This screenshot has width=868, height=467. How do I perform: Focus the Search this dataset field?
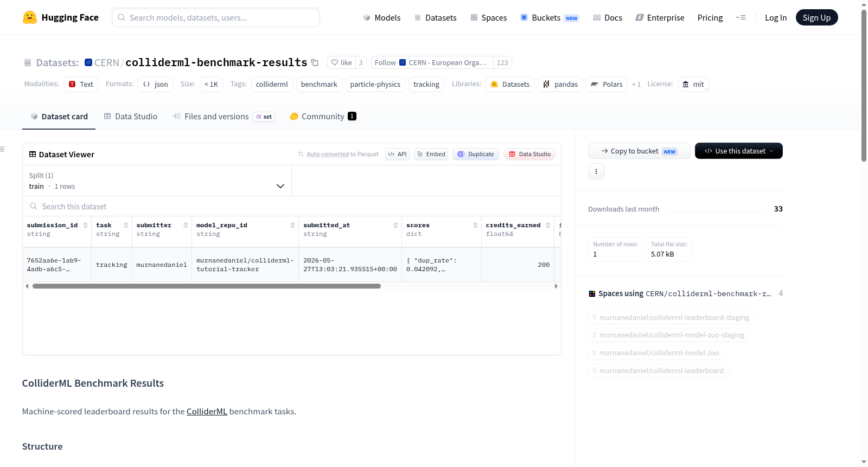[x=292, y=206]
